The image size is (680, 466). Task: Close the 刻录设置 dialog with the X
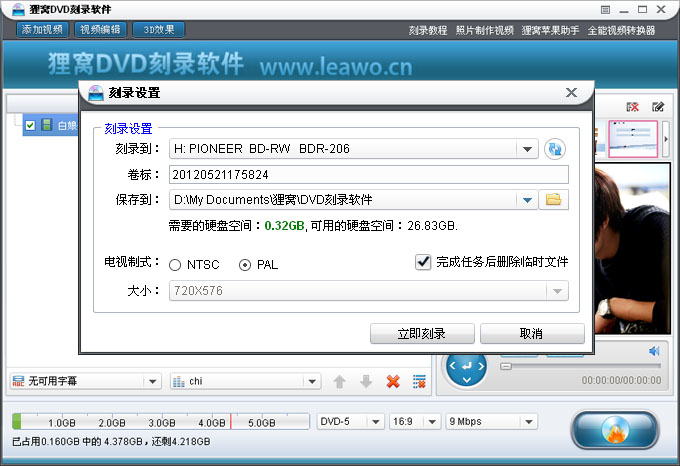[572, 92]
